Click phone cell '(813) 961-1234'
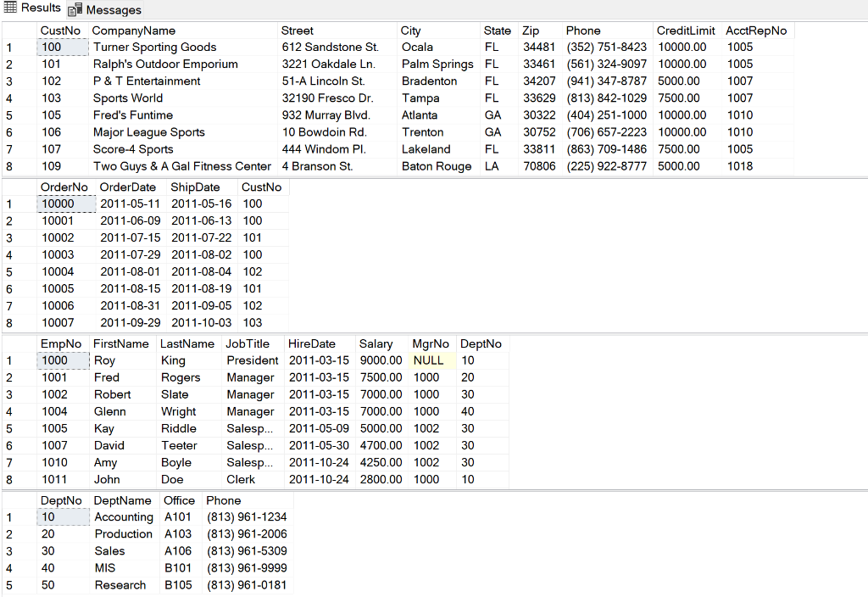This screenshot has height=597, width=868. [248, 517]
